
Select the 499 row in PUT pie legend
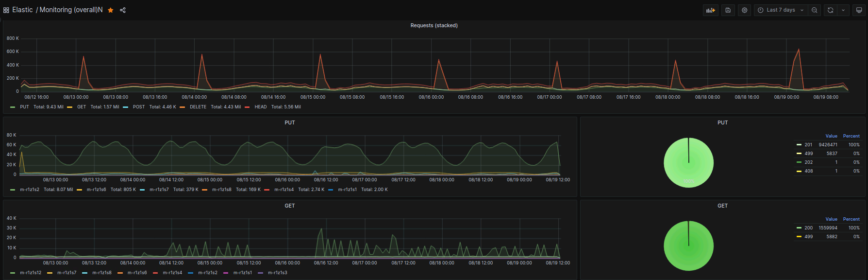coord(828,154)
